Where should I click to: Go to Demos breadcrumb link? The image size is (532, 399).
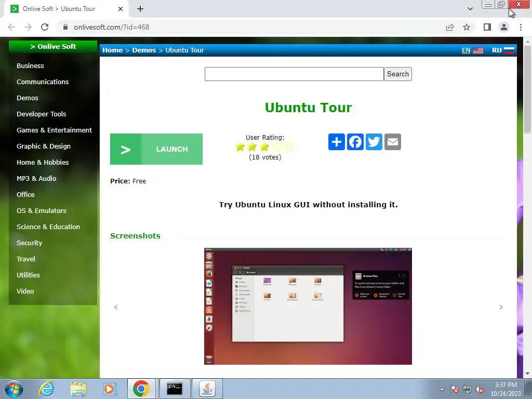144,50
